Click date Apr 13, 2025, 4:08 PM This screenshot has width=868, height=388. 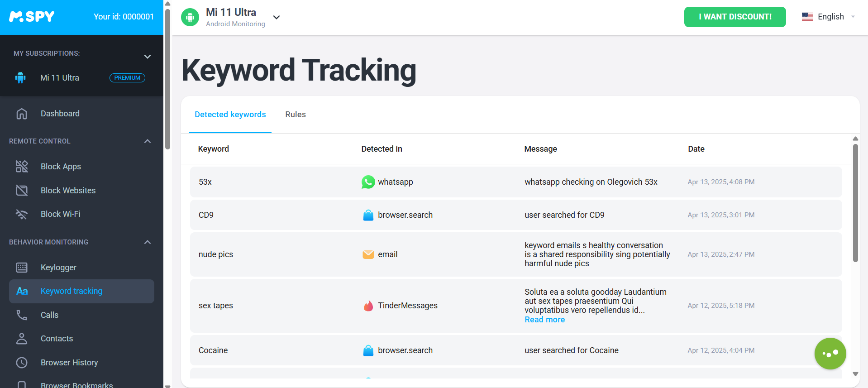[x=721, y=182]
